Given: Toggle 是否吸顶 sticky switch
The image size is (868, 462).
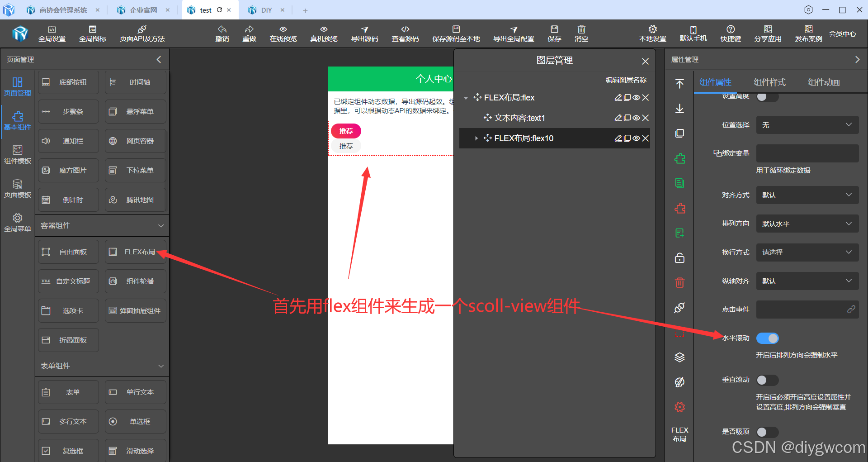Looking at the screenshot, I should [767, 432].
